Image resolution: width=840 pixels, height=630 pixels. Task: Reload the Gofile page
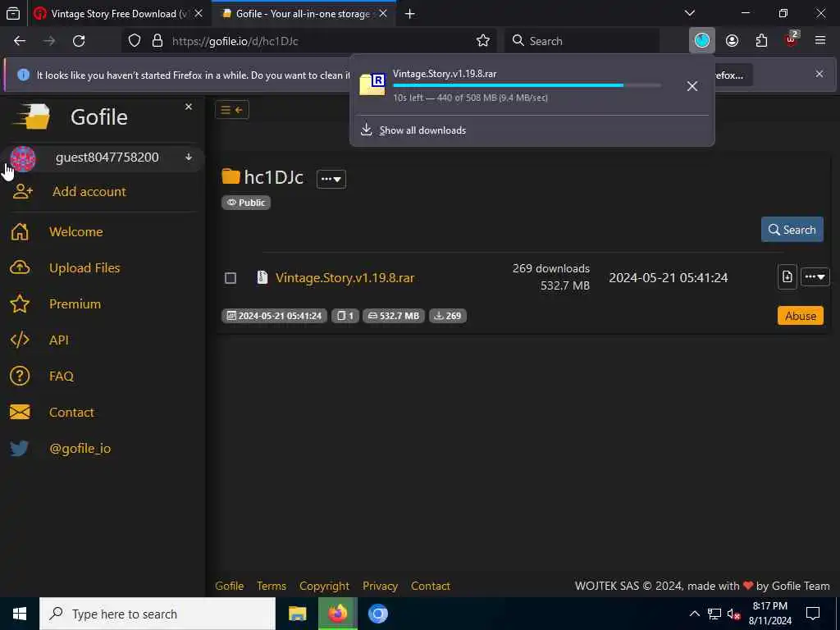79,41
